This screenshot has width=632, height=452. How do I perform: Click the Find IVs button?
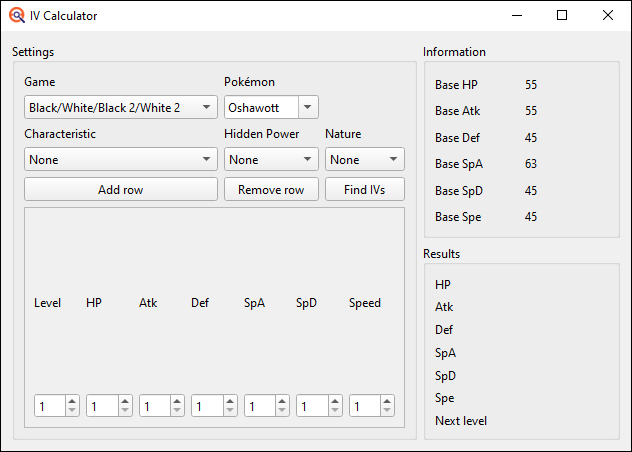(x=365, y=190)
